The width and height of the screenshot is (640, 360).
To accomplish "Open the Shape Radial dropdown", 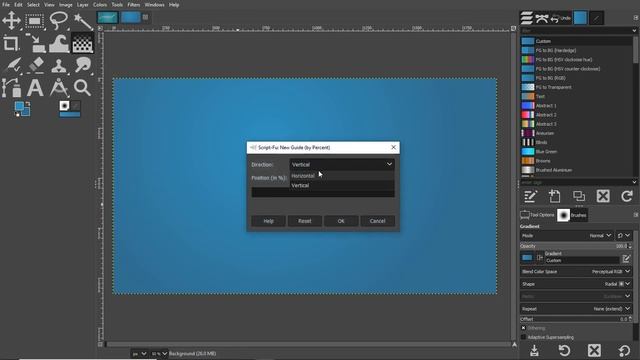I will (x=576, y=284).
